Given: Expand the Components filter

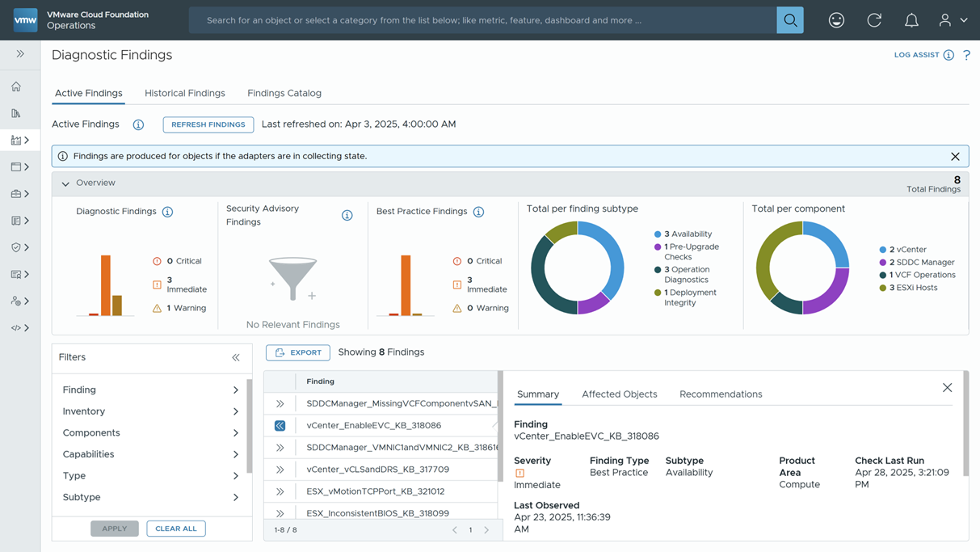Looking at the screenshot, I should [x=151, y=433].
